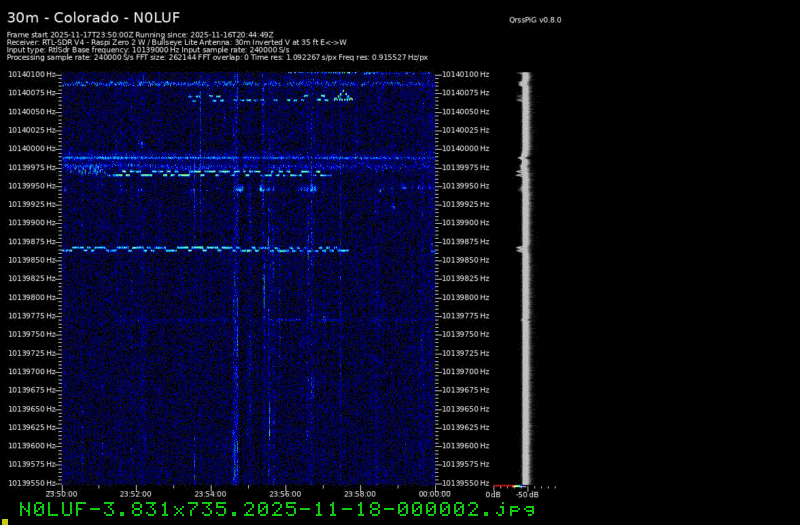Click the "Frame start" header info line
800x525 pixels.
(140, 34)
